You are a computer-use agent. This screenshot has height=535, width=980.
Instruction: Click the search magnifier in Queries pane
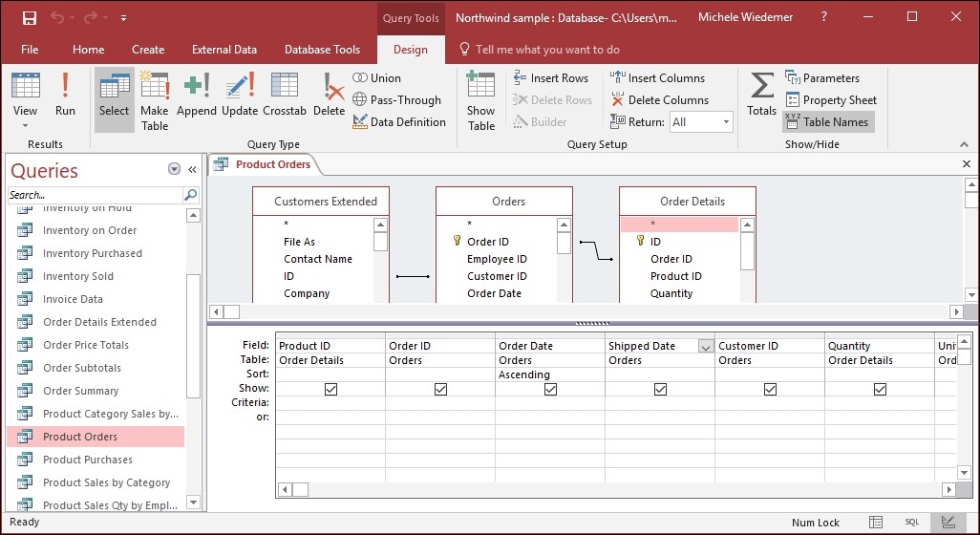pyautogui.click(x=191, y=195)
